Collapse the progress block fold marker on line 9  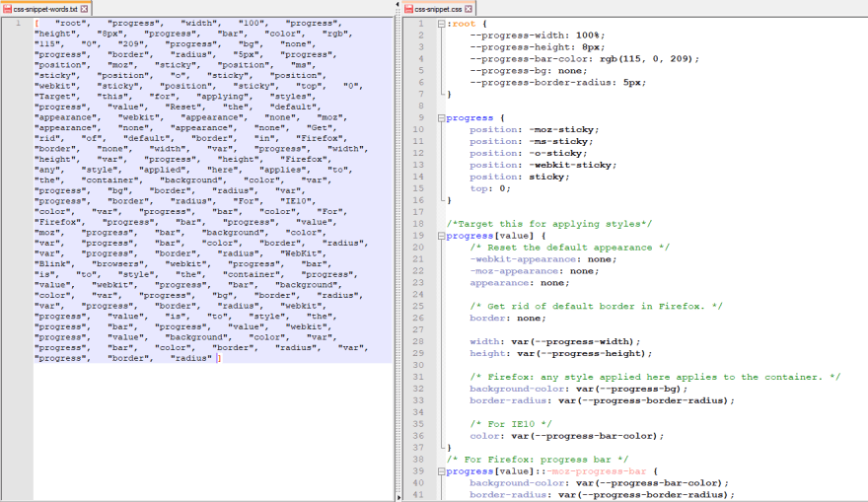441,118
